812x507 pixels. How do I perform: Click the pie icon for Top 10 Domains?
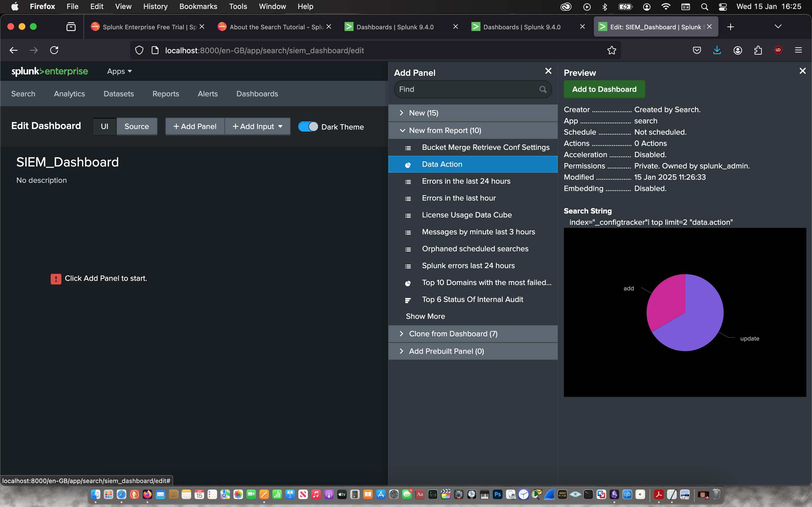[408, 283]
